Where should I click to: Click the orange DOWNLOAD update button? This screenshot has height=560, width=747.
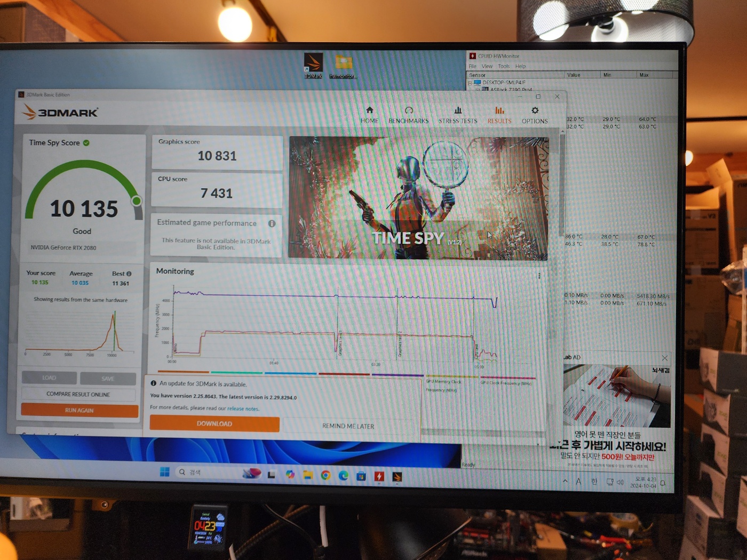pos(214,423)
